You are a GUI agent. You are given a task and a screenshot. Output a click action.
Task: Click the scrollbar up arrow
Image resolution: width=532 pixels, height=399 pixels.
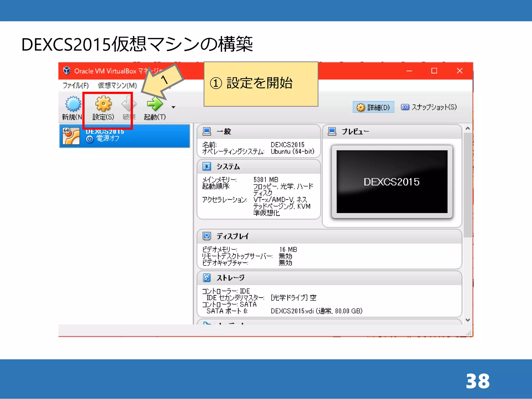pos(468,128)
